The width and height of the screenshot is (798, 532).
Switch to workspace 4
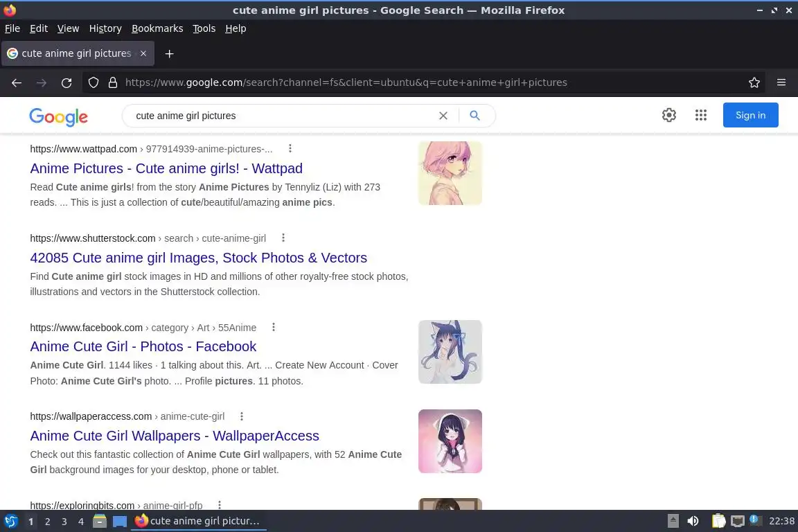(x=81, y=522)
